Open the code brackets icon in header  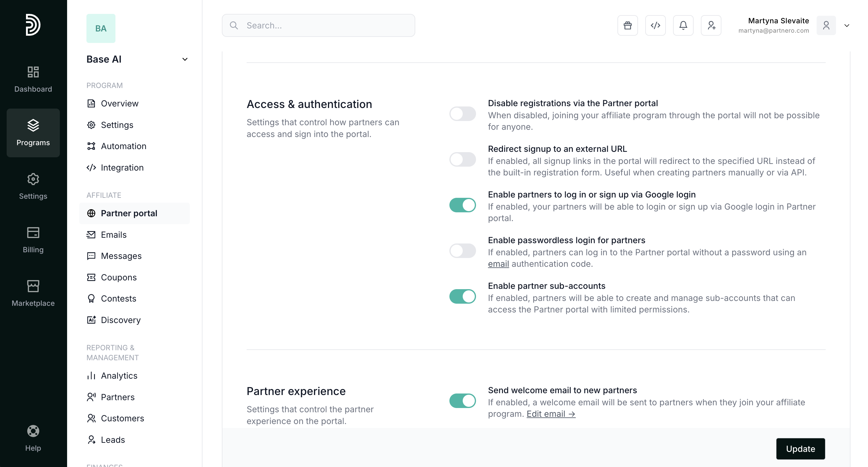(x=655, y=25)
